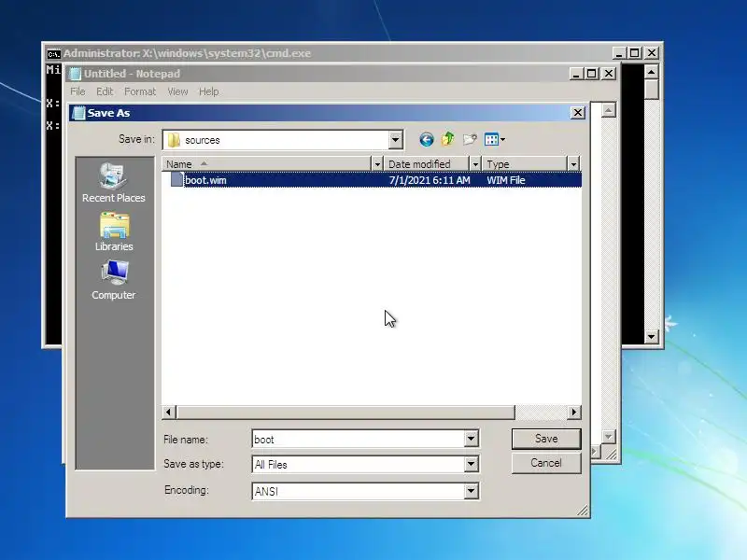Click the boot.wim file icon
The height and width of the screenshot is (560, 747).
(176, 180)
